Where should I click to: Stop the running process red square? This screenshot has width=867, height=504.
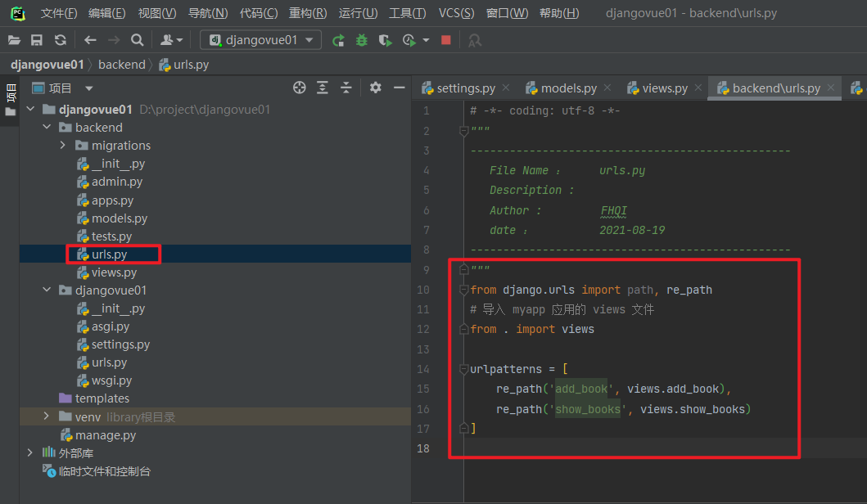click(x=445, y=40)
